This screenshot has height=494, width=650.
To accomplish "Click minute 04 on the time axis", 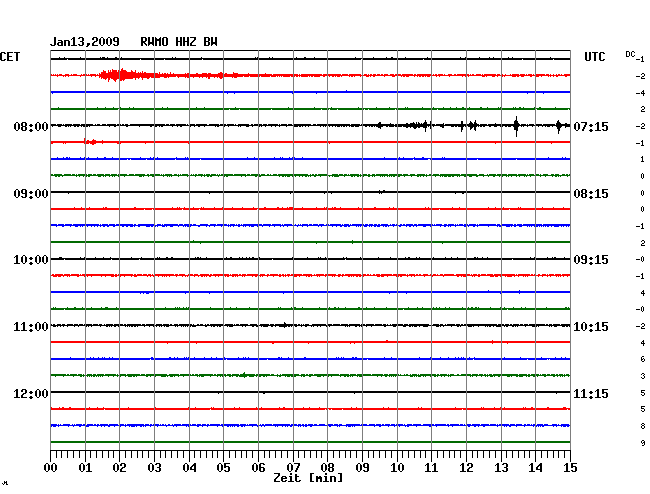I will tap(189, 467).
